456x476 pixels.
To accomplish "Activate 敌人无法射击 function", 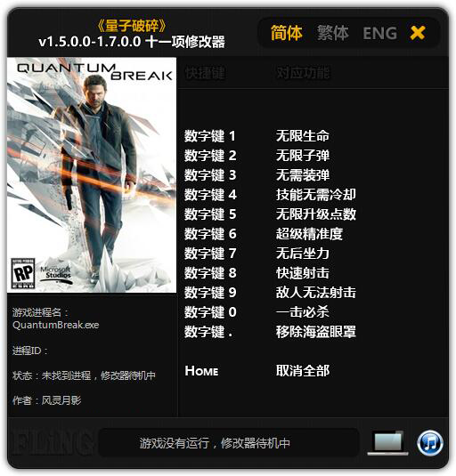I will 316,293.
